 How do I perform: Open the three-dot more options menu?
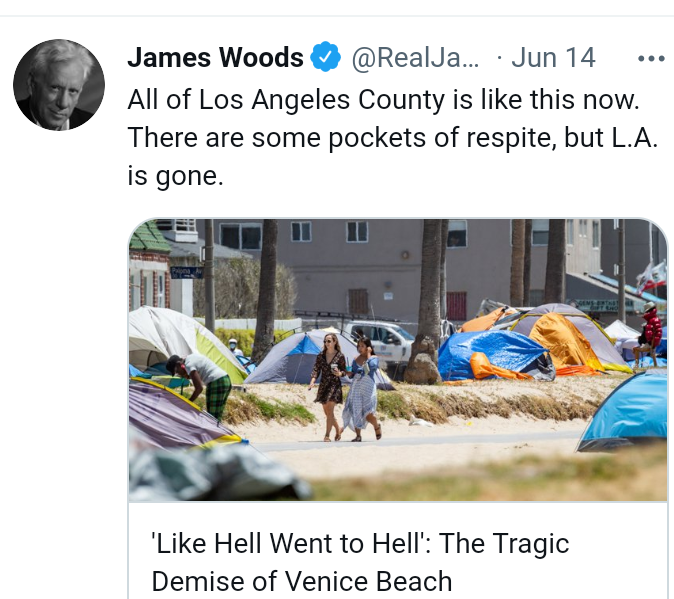click(651, 58)
